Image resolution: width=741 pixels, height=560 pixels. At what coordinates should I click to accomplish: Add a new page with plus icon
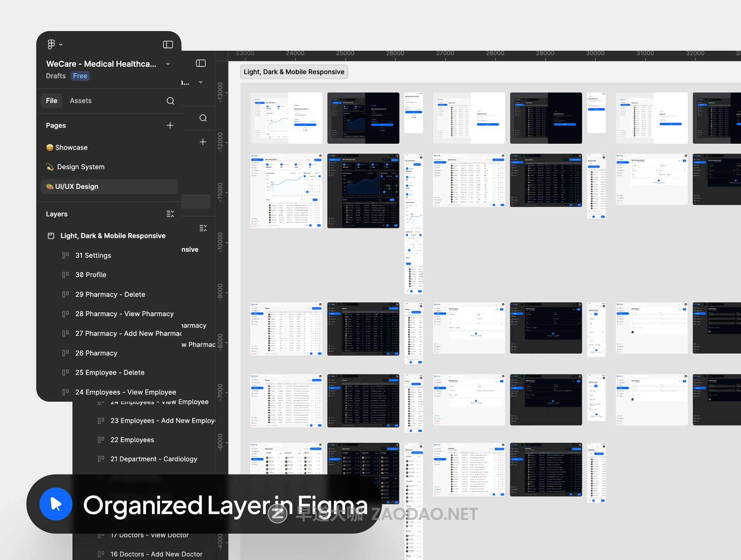point(170,125)
